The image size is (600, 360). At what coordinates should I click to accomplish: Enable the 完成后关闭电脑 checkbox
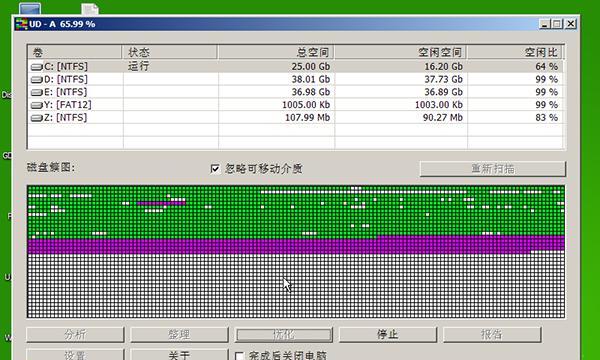point(240,356)
